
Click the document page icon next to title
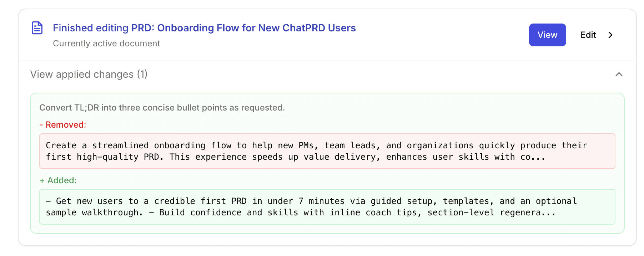37,27
